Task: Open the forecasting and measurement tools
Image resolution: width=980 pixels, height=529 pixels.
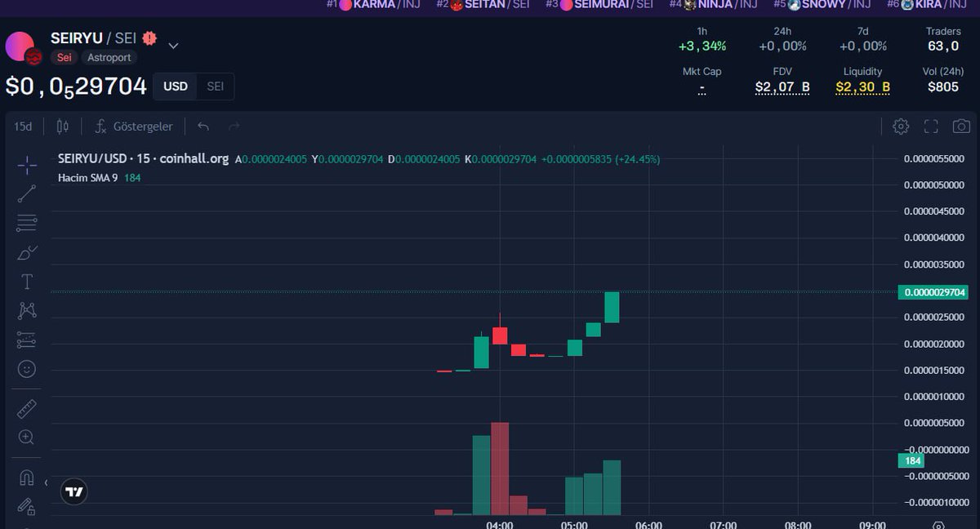Action: 27,340
